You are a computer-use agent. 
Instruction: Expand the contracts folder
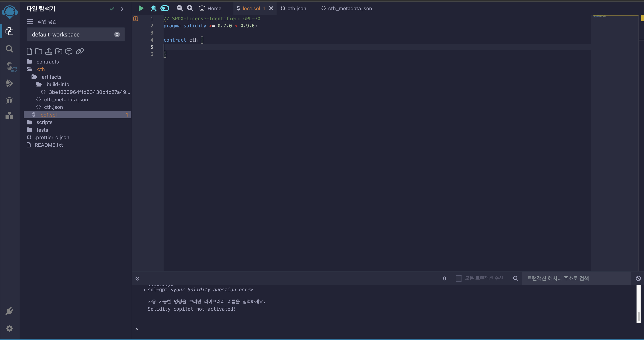47,62
